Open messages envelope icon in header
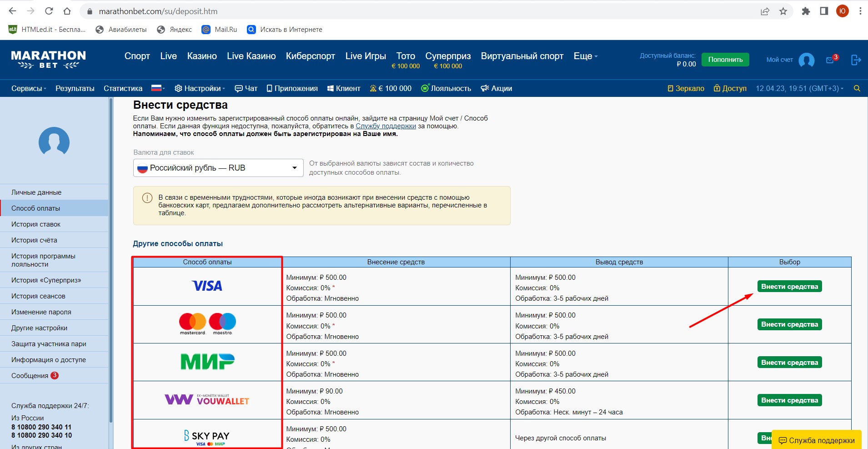Image resolution: width=868 pixels, height=449 pixels. 830,60
